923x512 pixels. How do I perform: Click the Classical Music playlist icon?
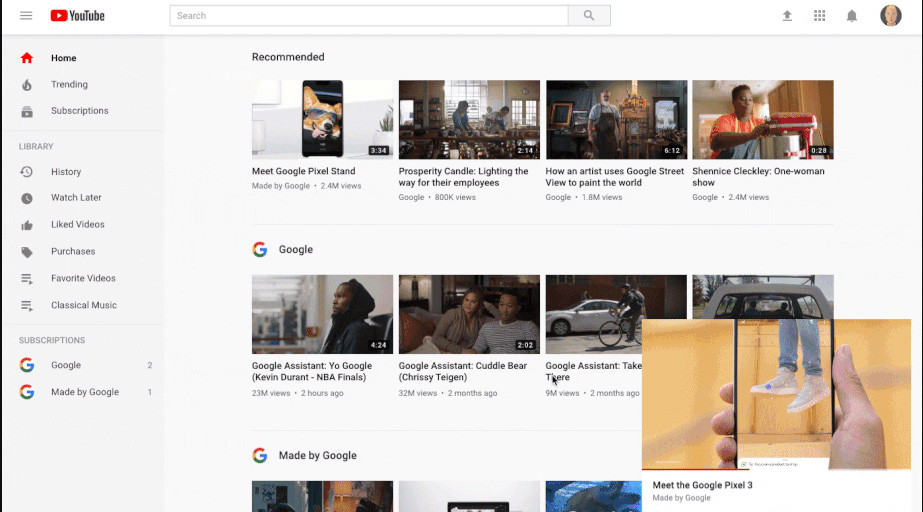[x=26, y=306]
